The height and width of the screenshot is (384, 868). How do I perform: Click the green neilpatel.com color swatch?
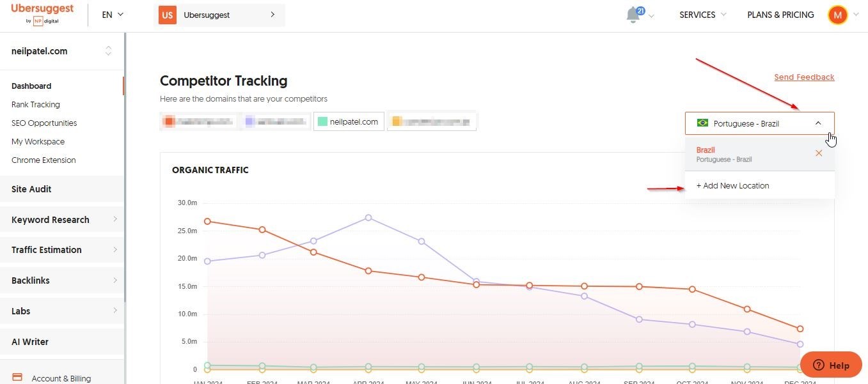tap(322, 121)
